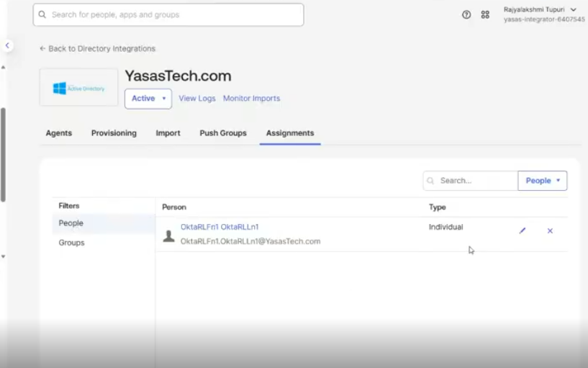Screen dimensions: 588x368
Task: Click the pencil edit icon for OktaRLFn1
Action: (x=523, y=231)
